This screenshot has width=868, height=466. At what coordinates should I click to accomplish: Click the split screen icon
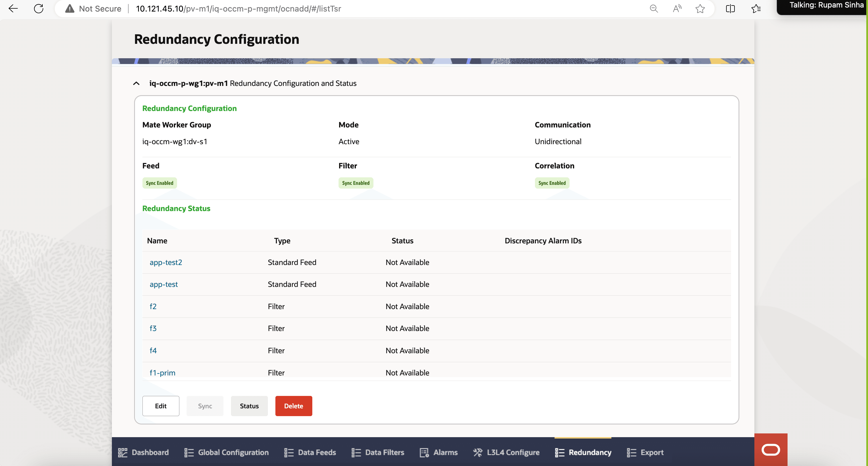click(730, 8)
